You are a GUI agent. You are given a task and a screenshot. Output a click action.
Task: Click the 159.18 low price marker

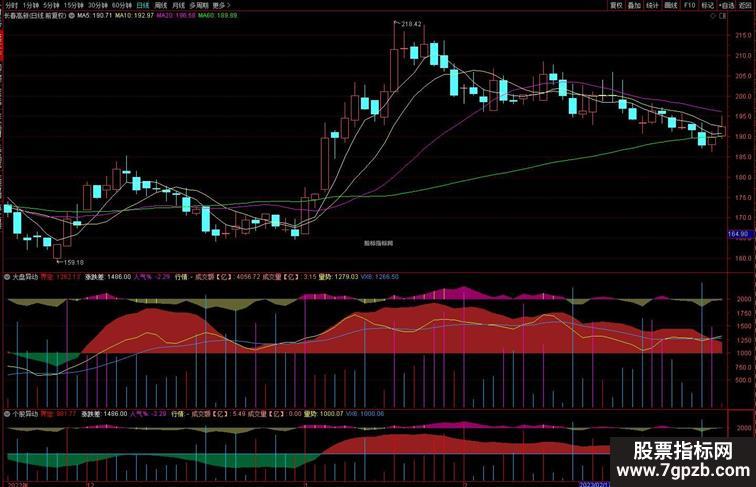coord(73,262)
